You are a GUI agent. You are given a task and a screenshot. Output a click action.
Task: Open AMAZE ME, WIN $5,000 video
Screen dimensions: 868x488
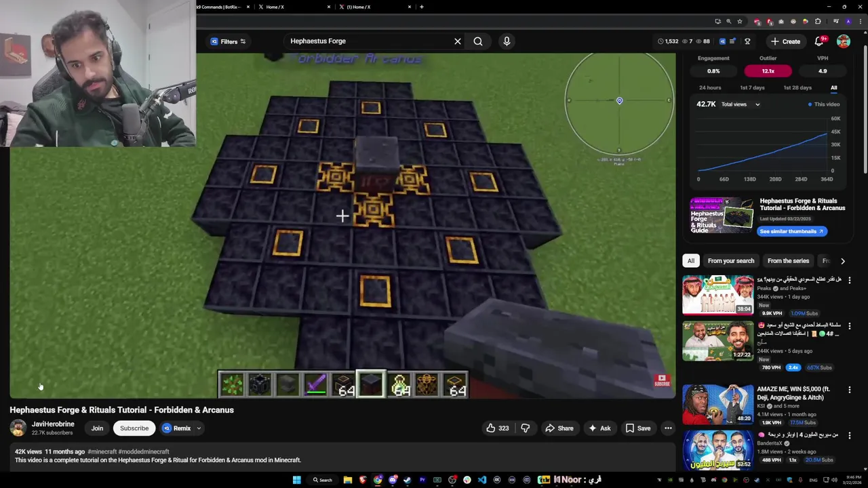pos(717,405)
